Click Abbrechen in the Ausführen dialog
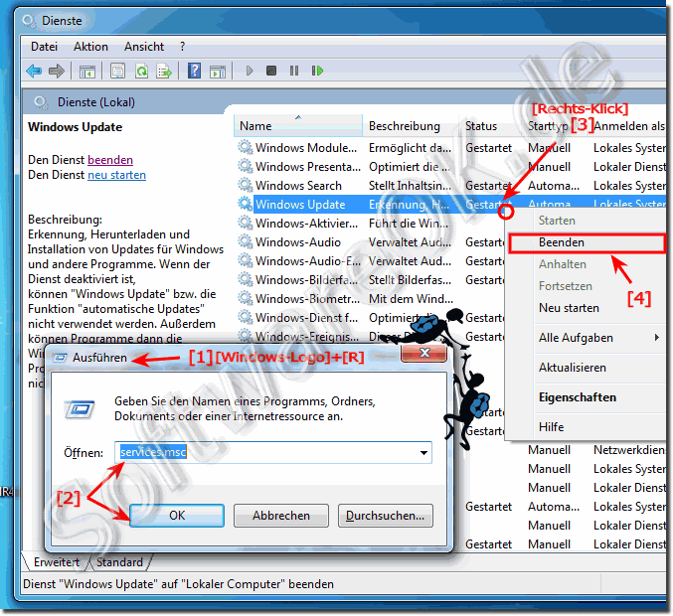Viewport: 673px width, 616px height. pos(281,516)
